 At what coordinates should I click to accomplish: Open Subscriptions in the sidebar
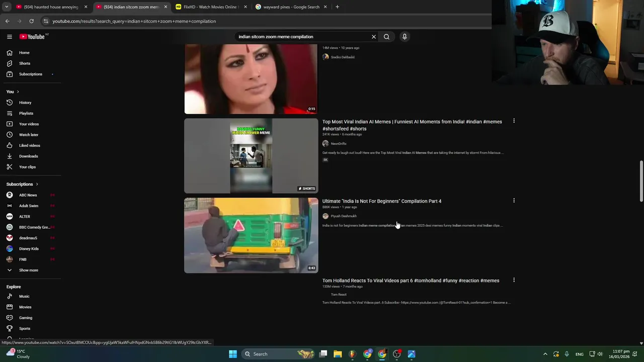click(30, 74)
